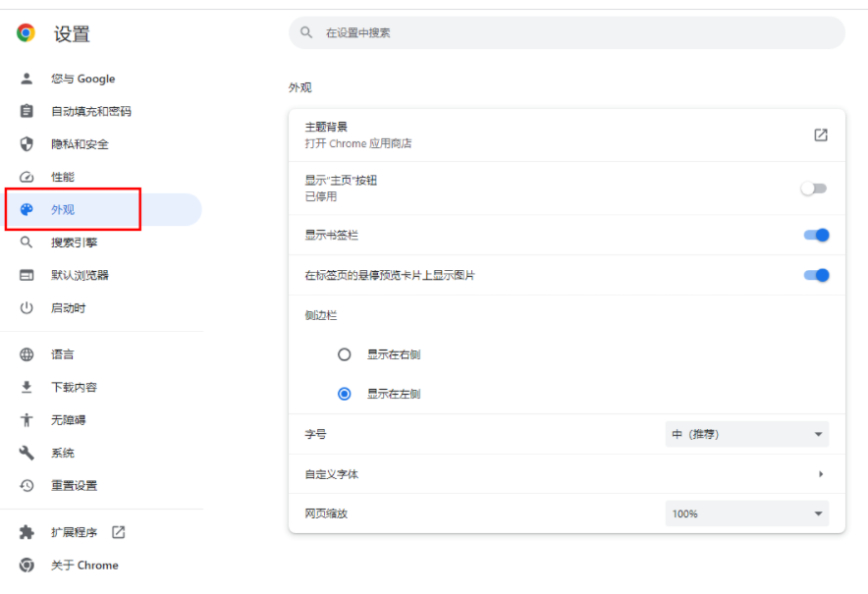Click the download arrow icon for 下载内容
Image resolution: width=868 pixels, height=594 pixels.
pyautogui.click(x=27, y=387)
